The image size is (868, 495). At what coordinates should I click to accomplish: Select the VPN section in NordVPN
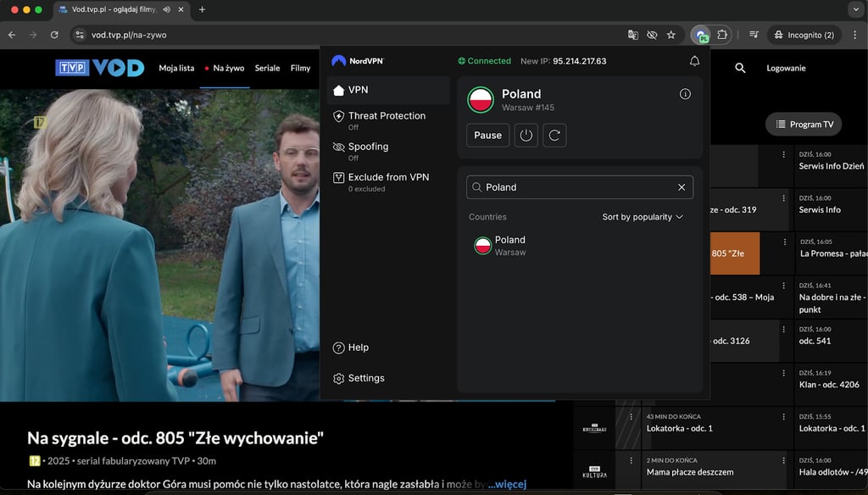pyautogui.click(x=388, y=90)
